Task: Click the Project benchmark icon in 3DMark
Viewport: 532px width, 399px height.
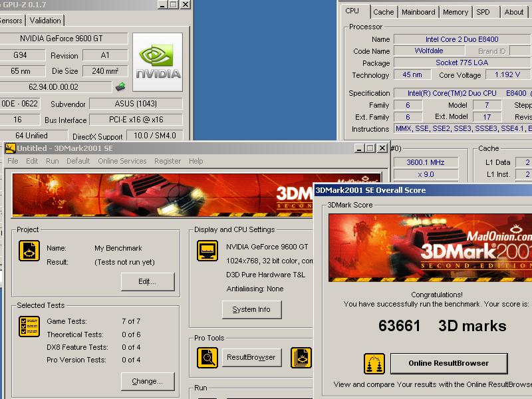Action: [x=29, y=251]
